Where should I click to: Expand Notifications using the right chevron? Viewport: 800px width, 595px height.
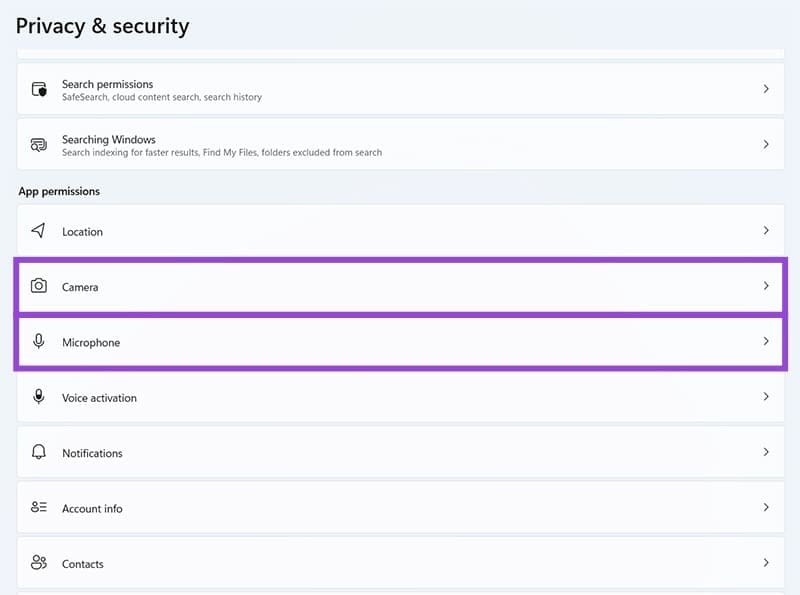point(766,452)
